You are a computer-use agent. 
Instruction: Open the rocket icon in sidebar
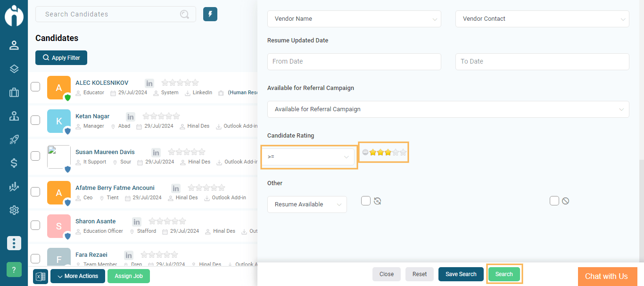click(14, 139)
